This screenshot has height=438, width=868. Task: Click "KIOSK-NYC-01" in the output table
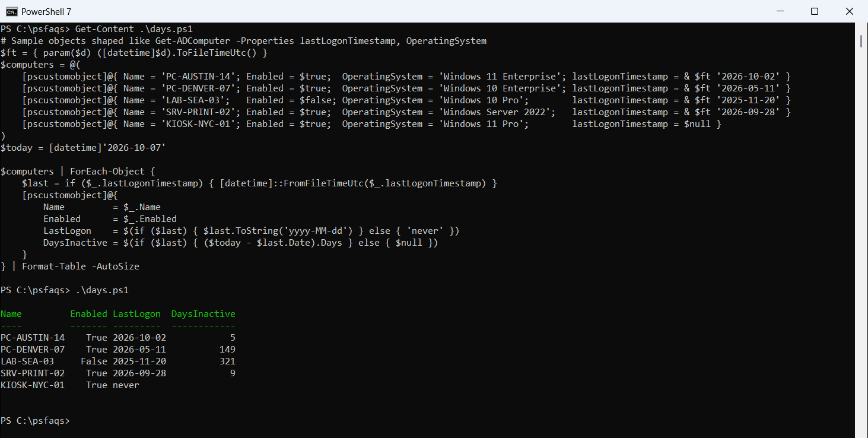pyautogui.click(x=33, y=385)
